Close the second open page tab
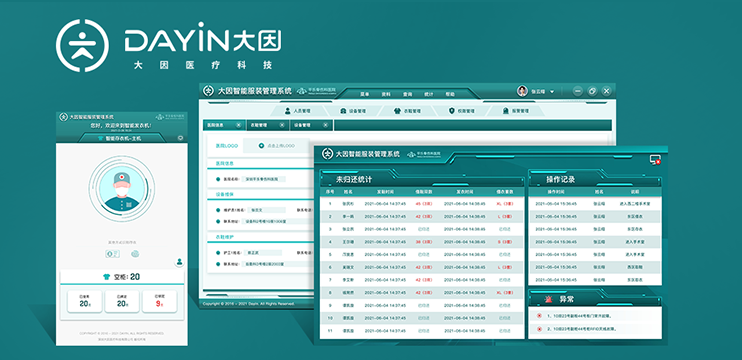Viewport: 742px width, 360px height. [x=282, y=125]
